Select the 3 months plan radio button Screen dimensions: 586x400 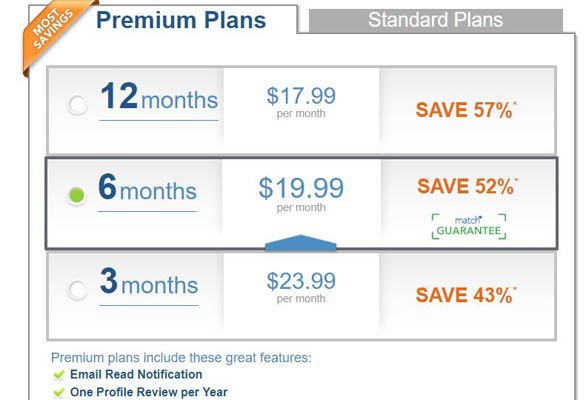coord(77,289)
